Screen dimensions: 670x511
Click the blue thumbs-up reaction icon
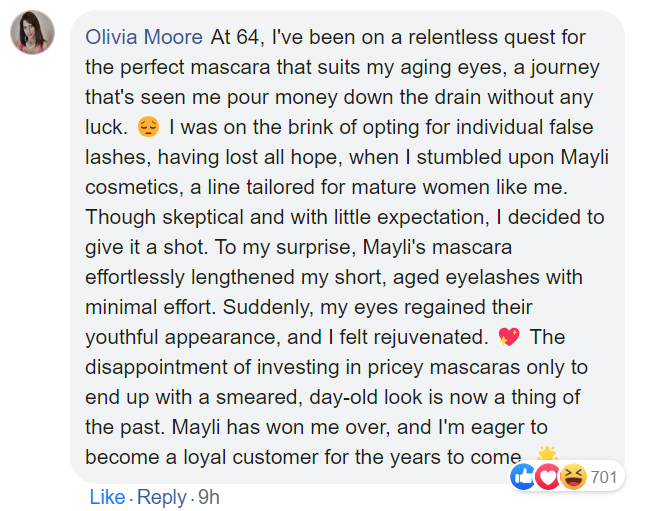(523, 477)
